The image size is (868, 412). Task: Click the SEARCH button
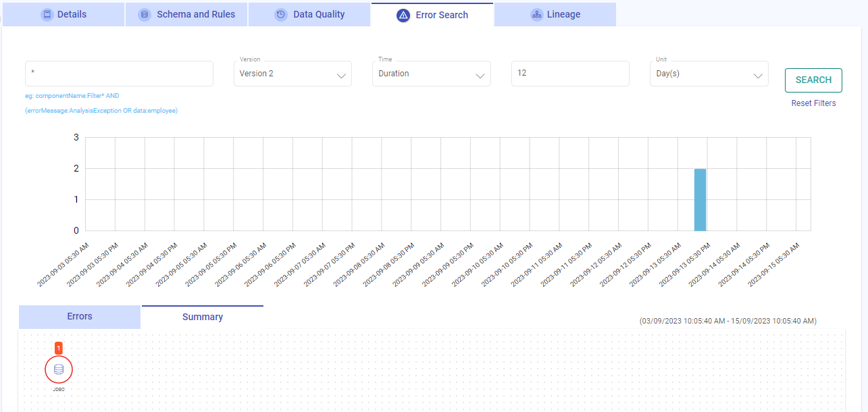(813, 80)
